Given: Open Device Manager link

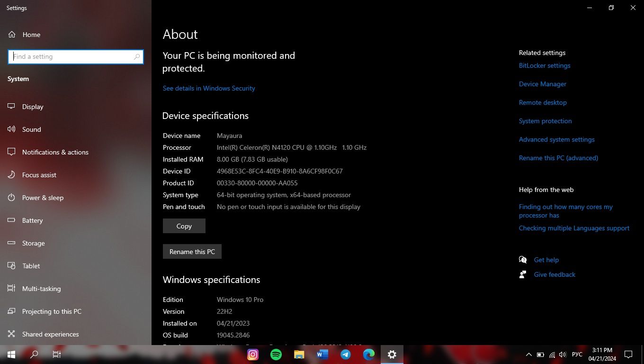Looking at the screenshot, I should (x=543, y=84).
